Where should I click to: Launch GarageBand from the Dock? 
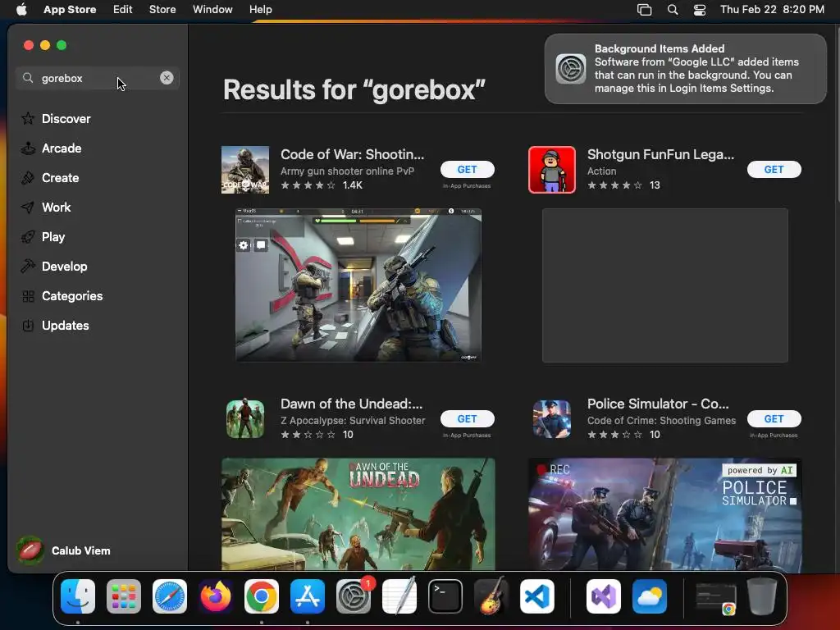(491, 596)
